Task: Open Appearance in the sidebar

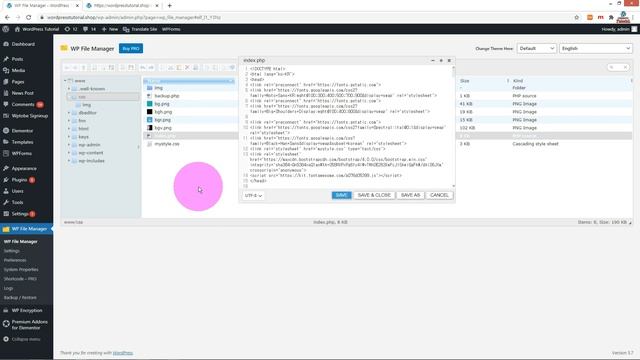Action: click(24, 169)
